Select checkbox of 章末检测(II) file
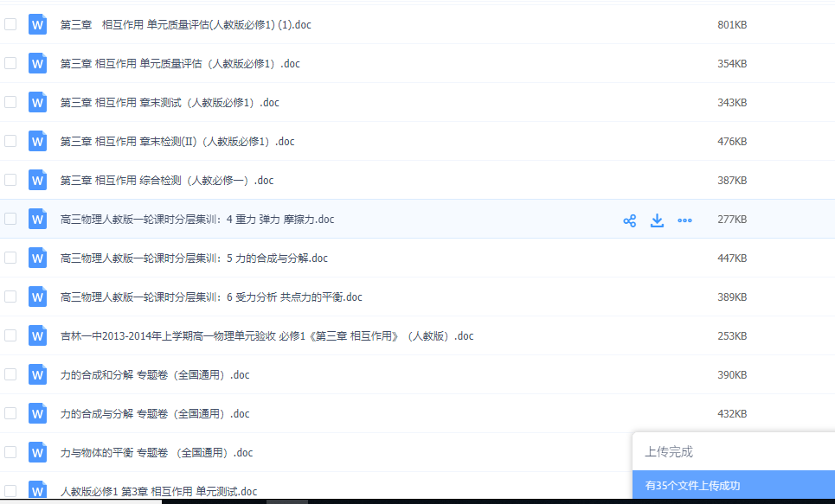The width and height of the screenshot is (835, 504). [10, 141]
